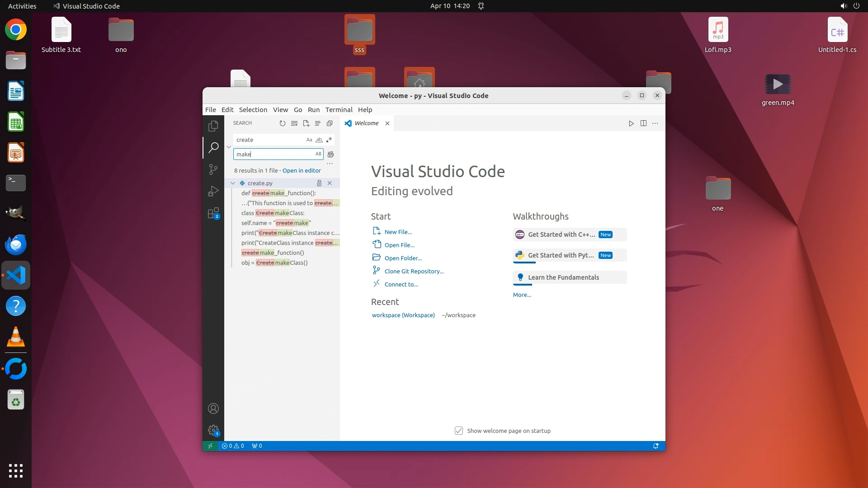Click into the create search field
Image resolution: width=868 pixels, height=488 pixels.
tap(269, 140)
